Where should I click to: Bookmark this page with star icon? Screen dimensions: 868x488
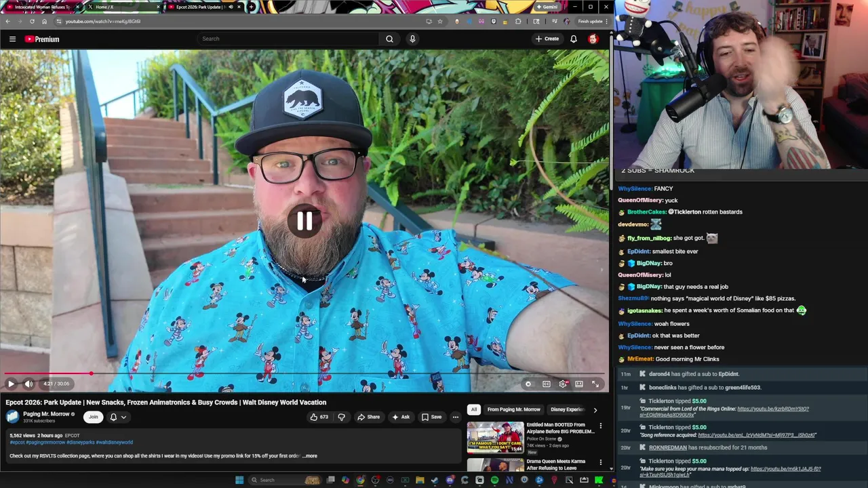pyautogui.click(x=440, y=21)
